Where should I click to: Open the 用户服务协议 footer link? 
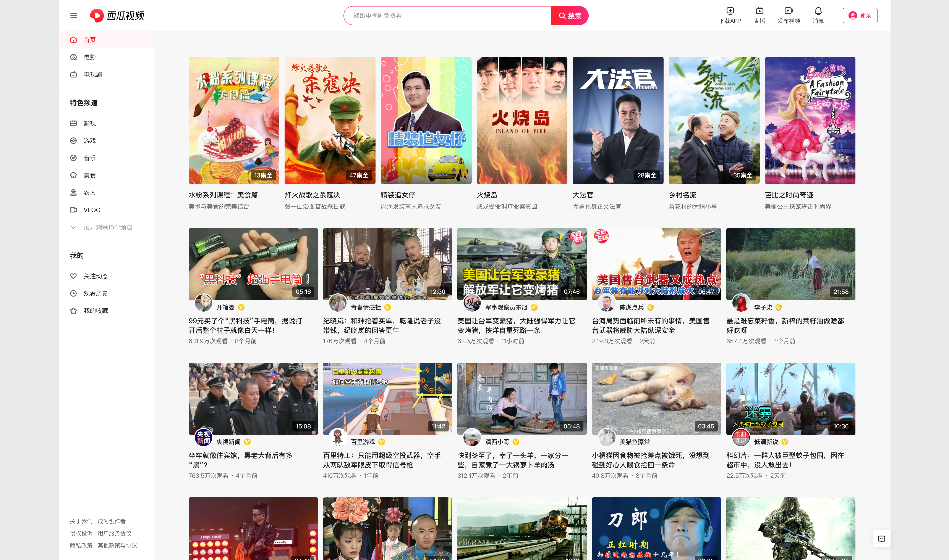point(114,533)
